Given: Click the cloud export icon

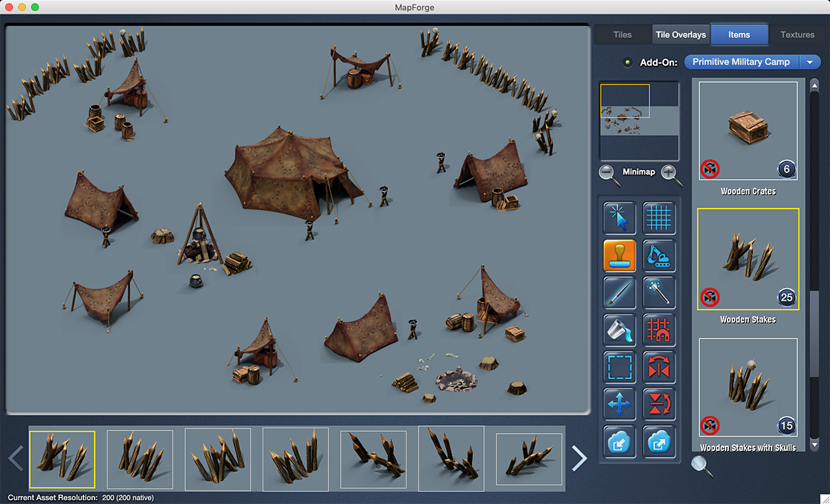Looking at the screenshot, I should pyautogui.click(x=659, y=442).
